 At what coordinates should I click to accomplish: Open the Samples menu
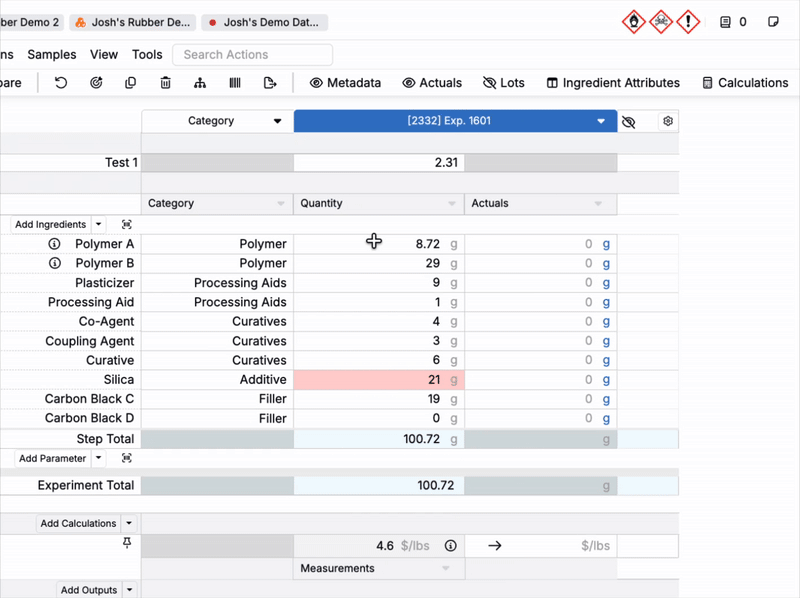coord(52,55)
